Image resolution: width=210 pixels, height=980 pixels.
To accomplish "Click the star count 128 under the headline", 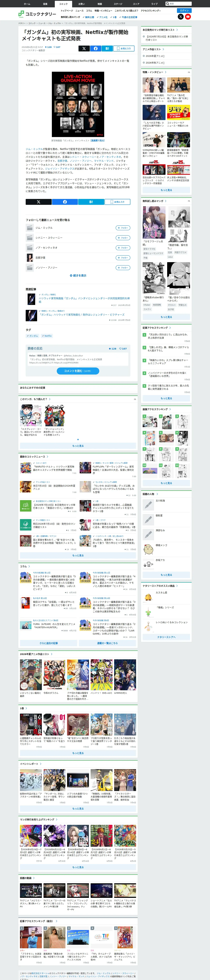I will (x=48, y=47).
